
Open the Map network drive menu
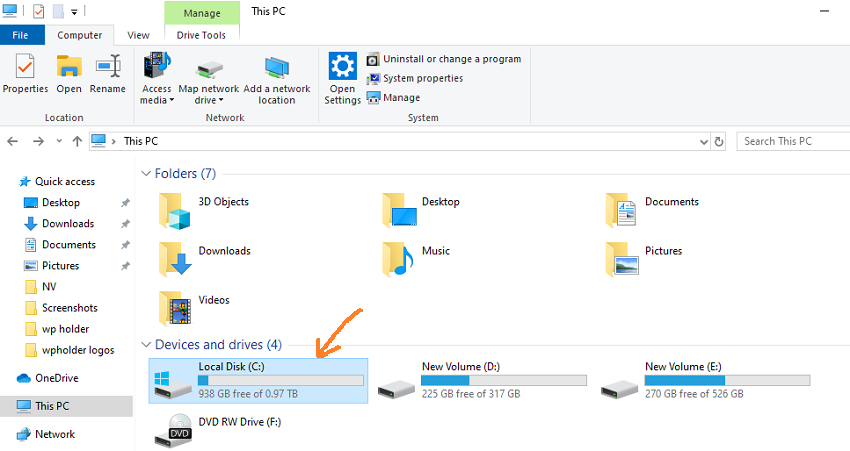[209, 79]
